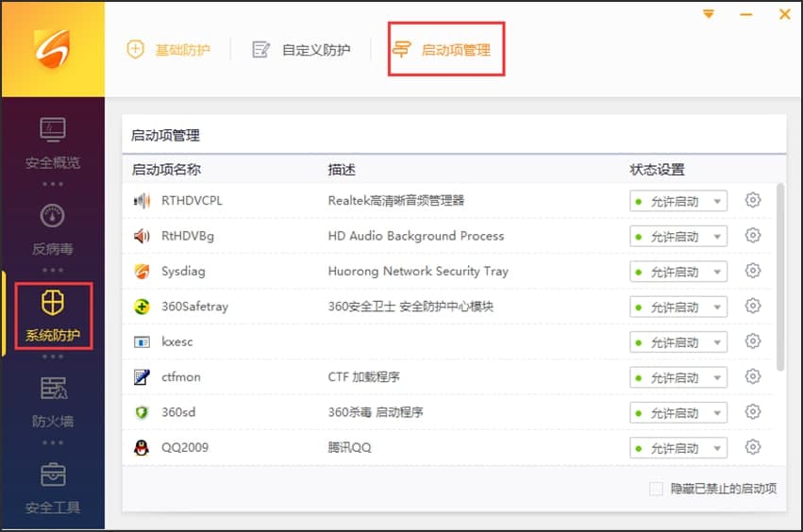This screenshot has height=532, width=803.
Task: Select the '360安全卫士 安全防护中心模块' description
Action: (410, 307)
